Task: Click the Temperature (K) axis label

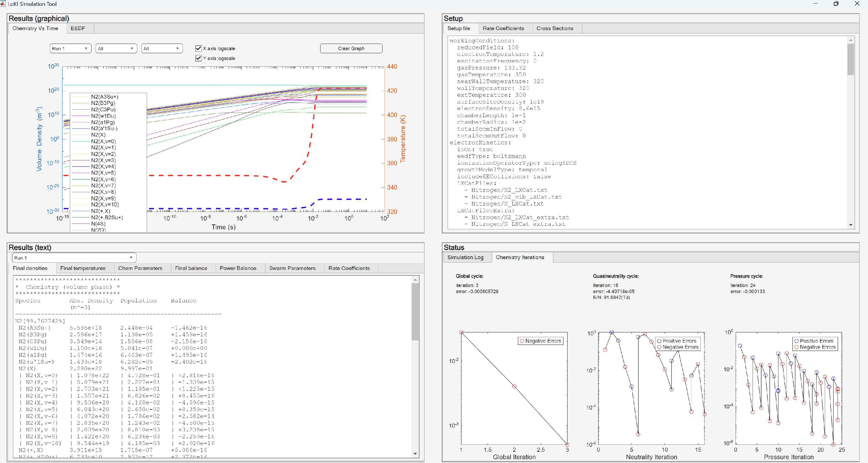Action: click(x=403, y=139)
